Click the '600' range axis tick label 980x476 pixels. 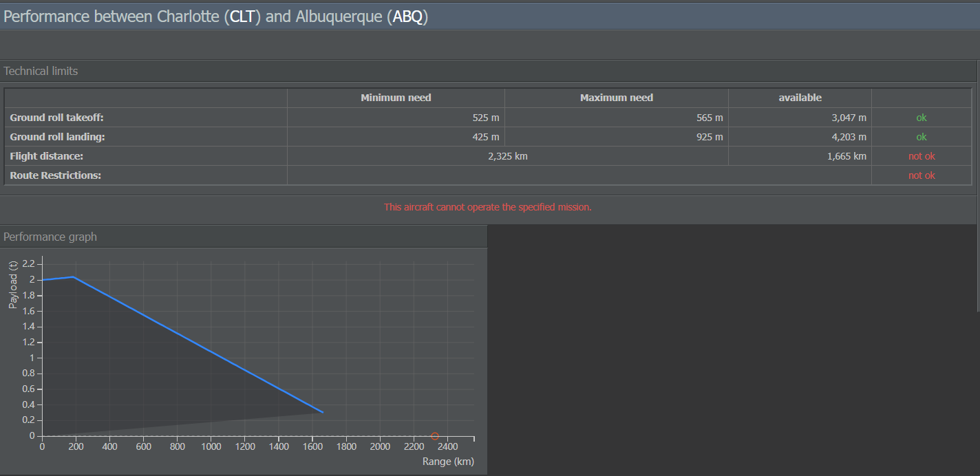coord(143,447)
